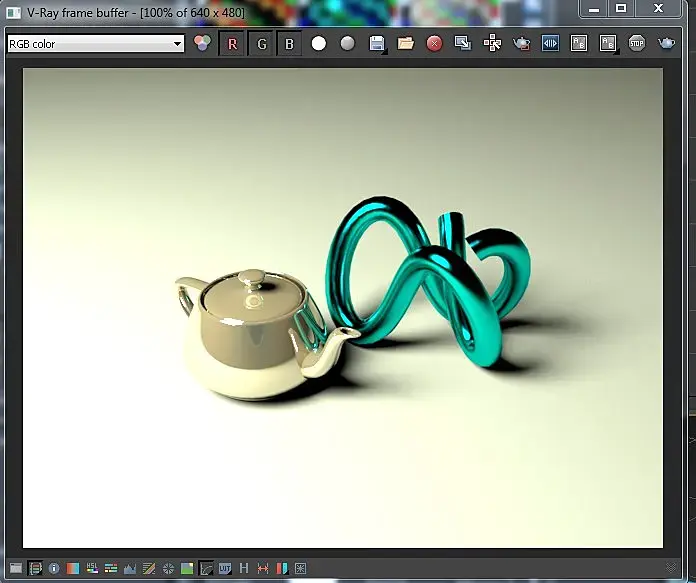This screenshot has height=583, width=696.
Task: Open the second A/B compare icon with flyout
Action: [608, 44]
